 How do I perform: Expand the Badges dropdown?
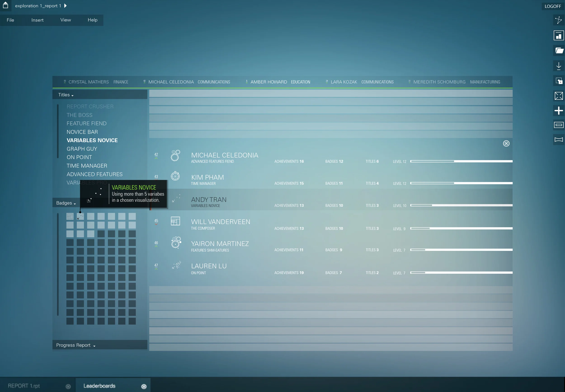click(x=66, y=203)
